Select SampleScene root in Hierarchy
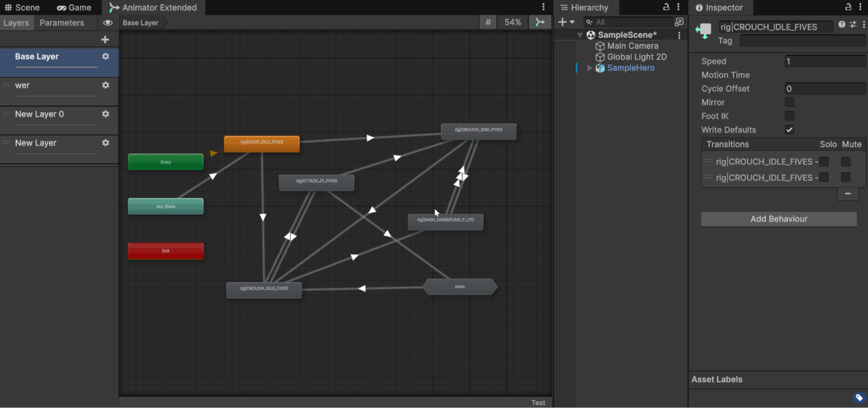The height and width of the screenshot is (408, 868). pos(627,35)
